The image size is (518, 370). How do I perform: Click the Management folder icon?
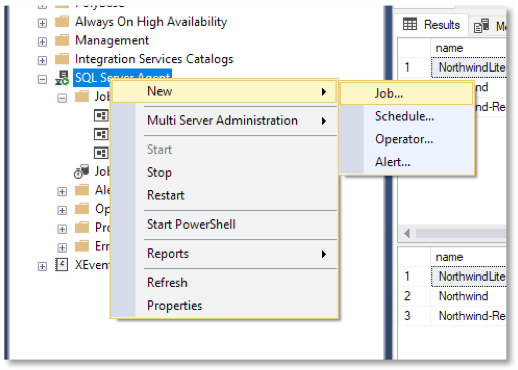point(62,40)
